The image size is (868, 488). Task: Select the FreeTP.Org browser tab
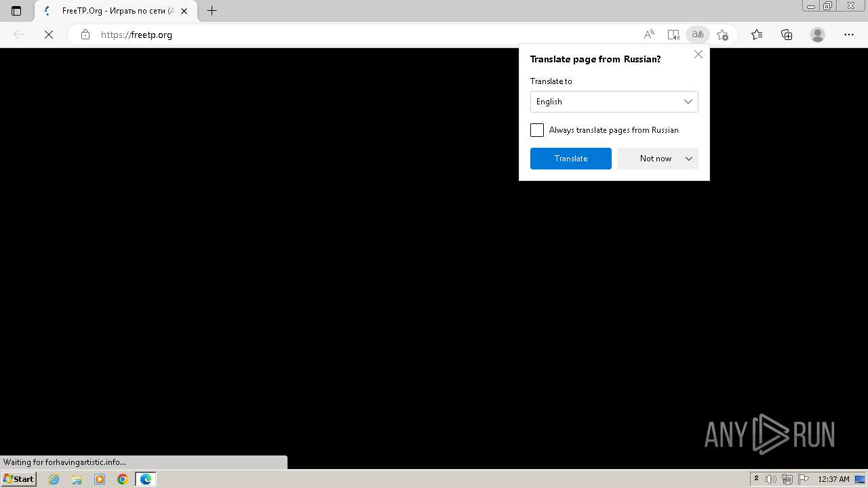115,11
